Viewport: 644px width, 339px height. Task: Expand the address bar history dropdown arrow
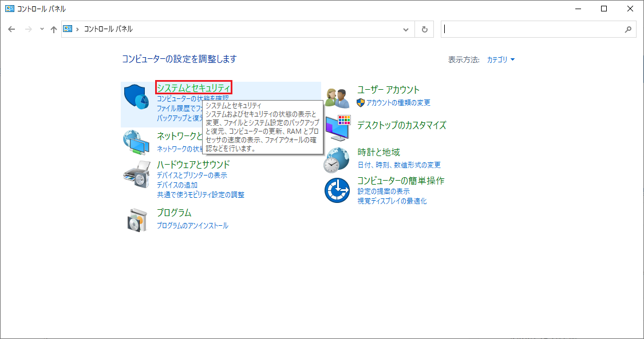click(406, 29)
